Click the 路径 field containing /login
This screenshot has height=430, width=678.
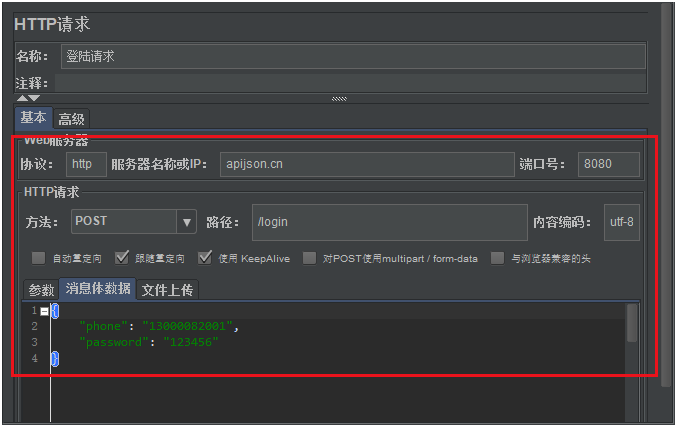click(390, 222)
